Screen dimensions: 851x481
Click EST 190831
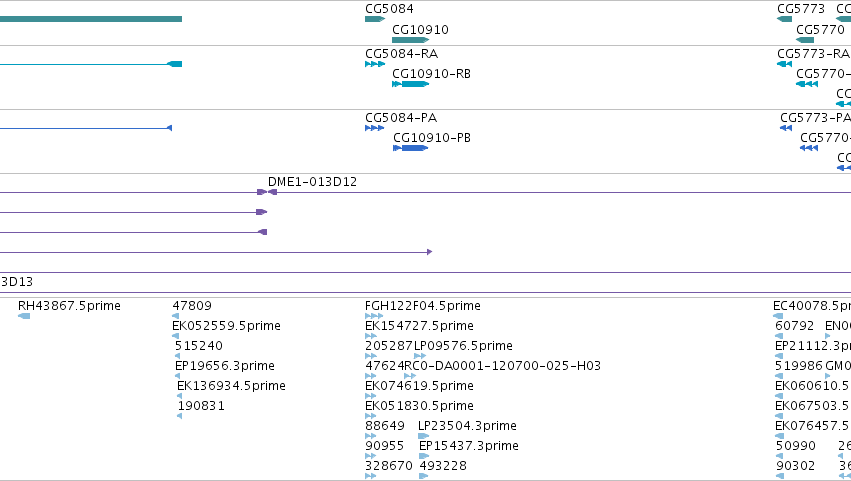click(x=201, y=406)
